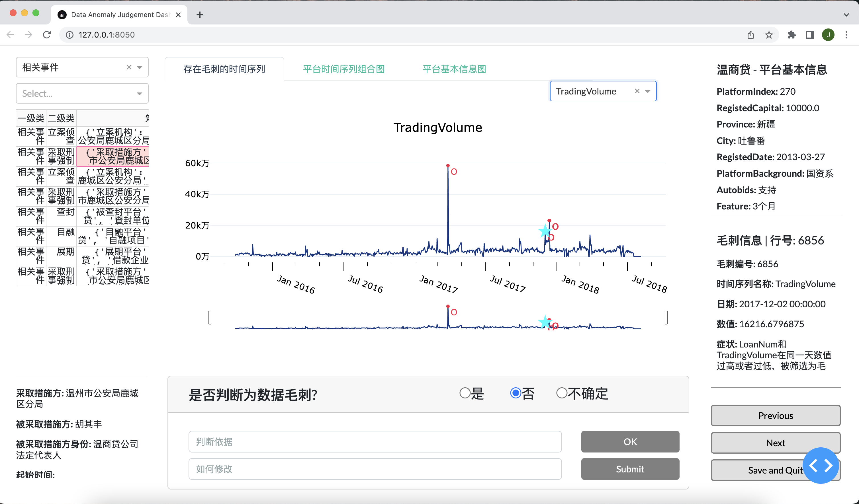The height and width of the screenshot is (504, 859).
Task: Select the 展期 table row cell
Action: point(61,256)
